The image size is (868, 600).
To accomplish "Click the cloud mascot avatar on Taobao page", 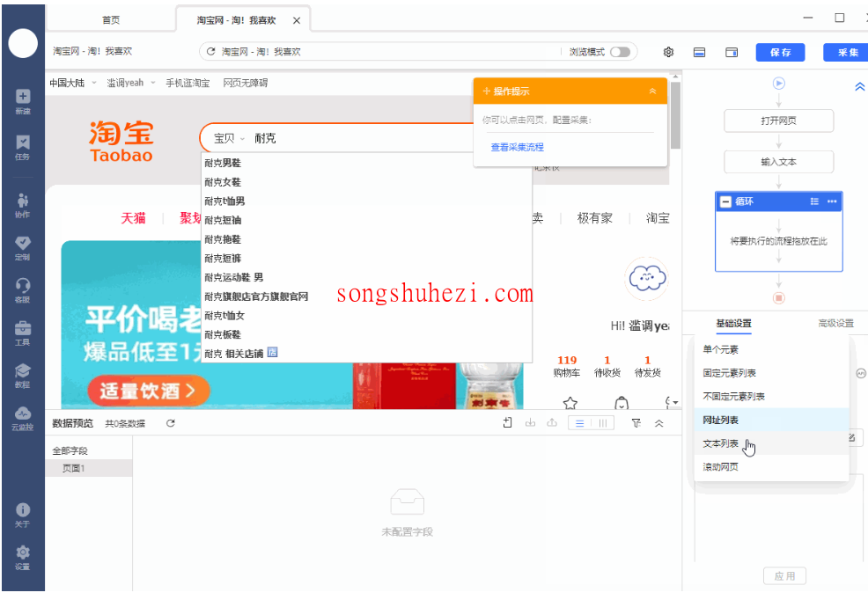I will [646, 278].
